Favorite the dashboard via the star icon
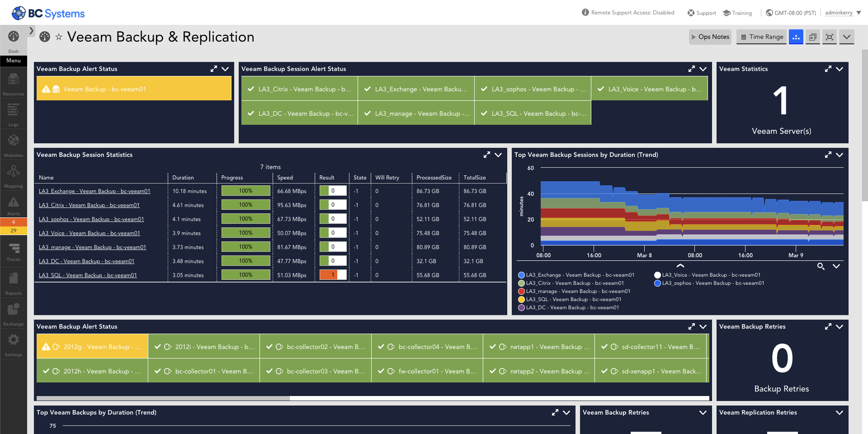 coord(59,37)
